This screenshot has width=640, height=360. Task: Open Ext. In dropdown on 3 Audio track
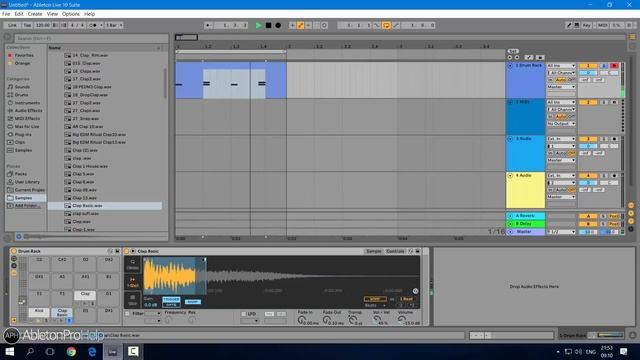[561, 139]
